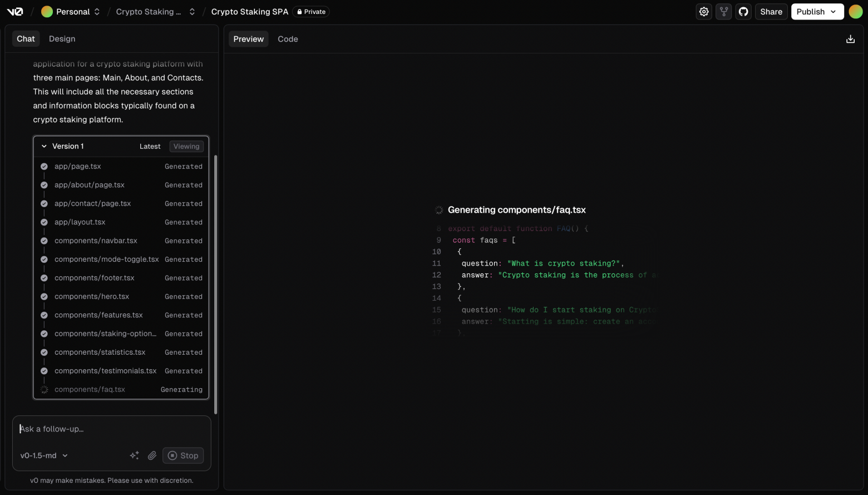Click the Share button

(x=771, y=11)
